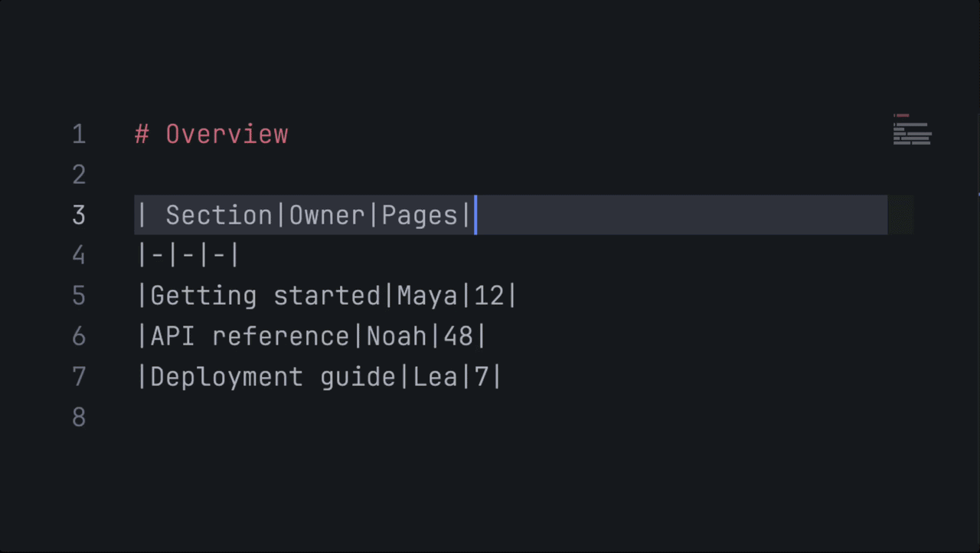980x553 pixels.
Task: Click the minimap code preview thumbnail
Action: coord(912,129)
